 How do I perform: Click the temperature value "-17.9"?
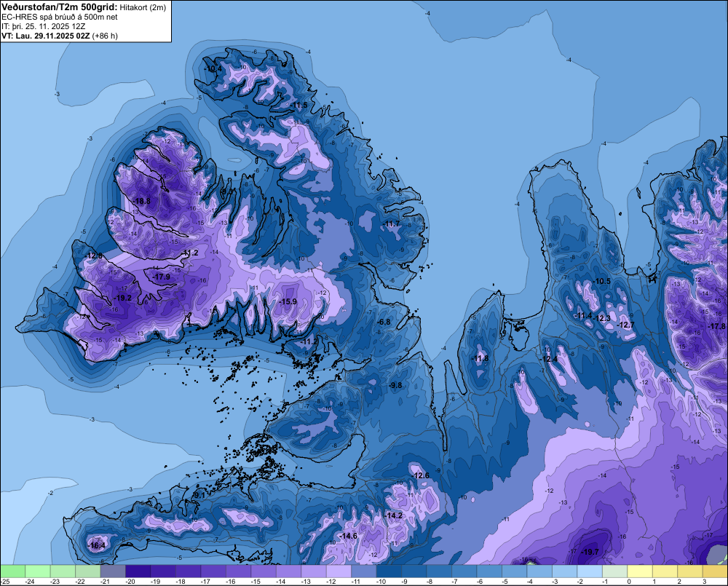[162, 277]
